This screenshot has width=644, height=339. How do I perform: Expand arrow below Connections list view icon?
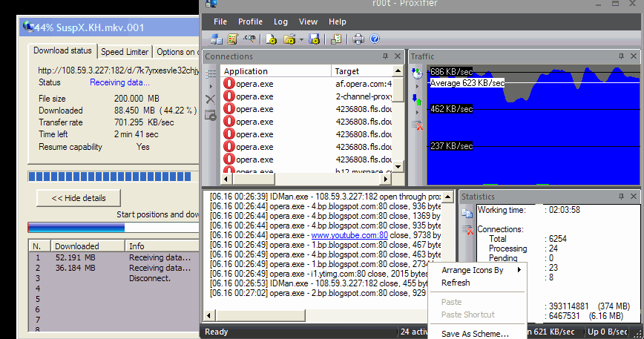pos(211,86)
